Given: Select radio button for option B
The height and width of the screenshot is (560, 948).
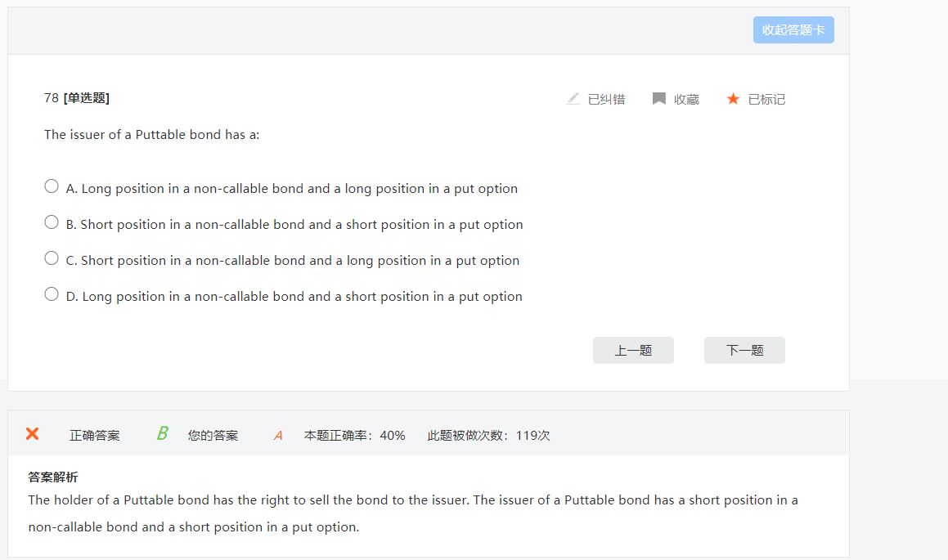Looking at the screenshot, I should coord(52,222).
